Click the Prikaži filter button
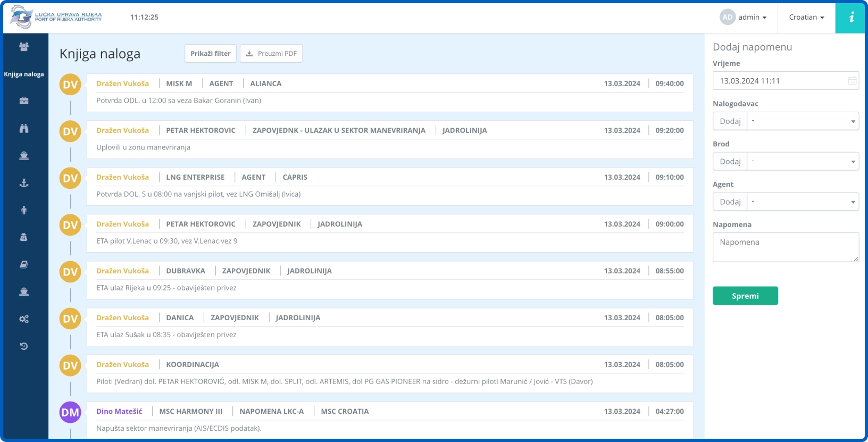 point(211,54)
